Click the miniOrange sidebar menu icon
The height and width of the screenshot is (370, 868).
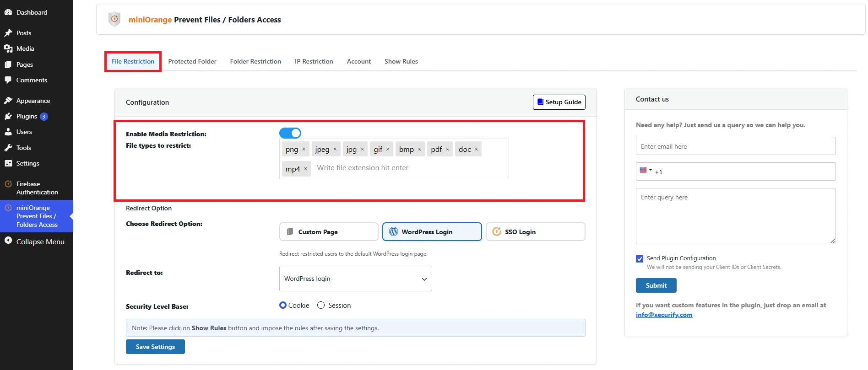8,208
